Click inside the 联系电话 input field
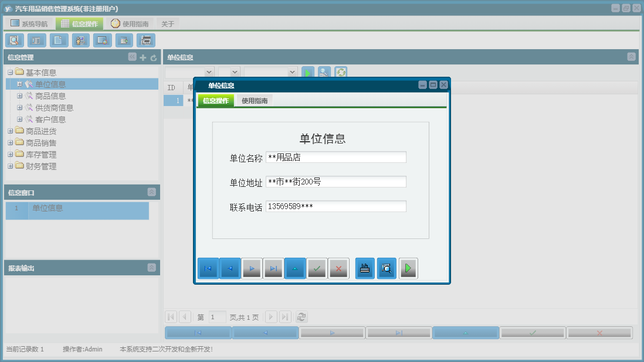 pos(334,206)
